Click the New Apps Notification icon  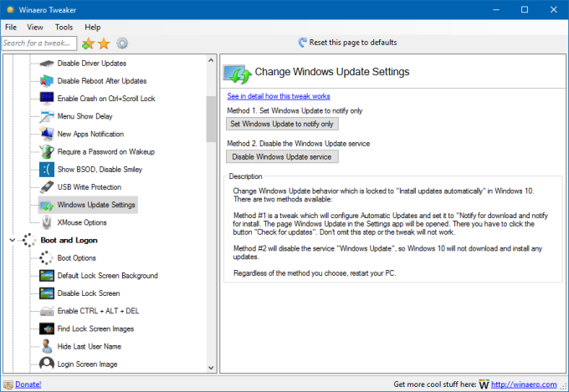tap(47, 134)
